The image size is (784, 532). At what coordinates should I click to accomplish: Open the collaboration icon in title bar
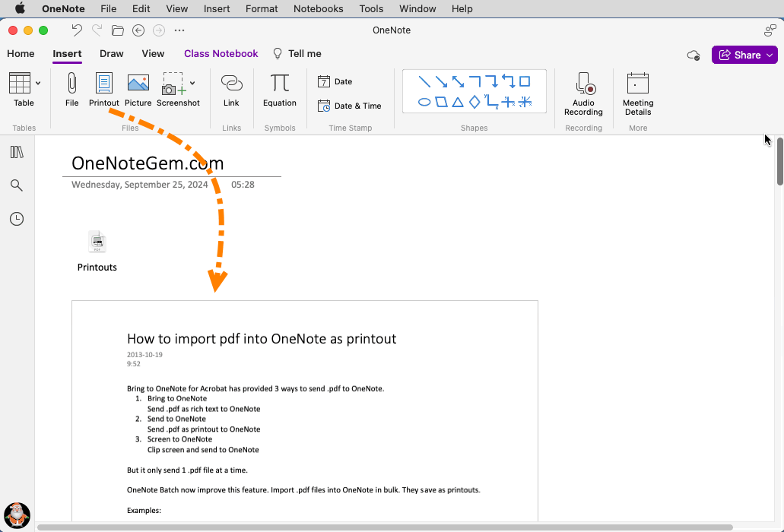(x=770, y=30)
